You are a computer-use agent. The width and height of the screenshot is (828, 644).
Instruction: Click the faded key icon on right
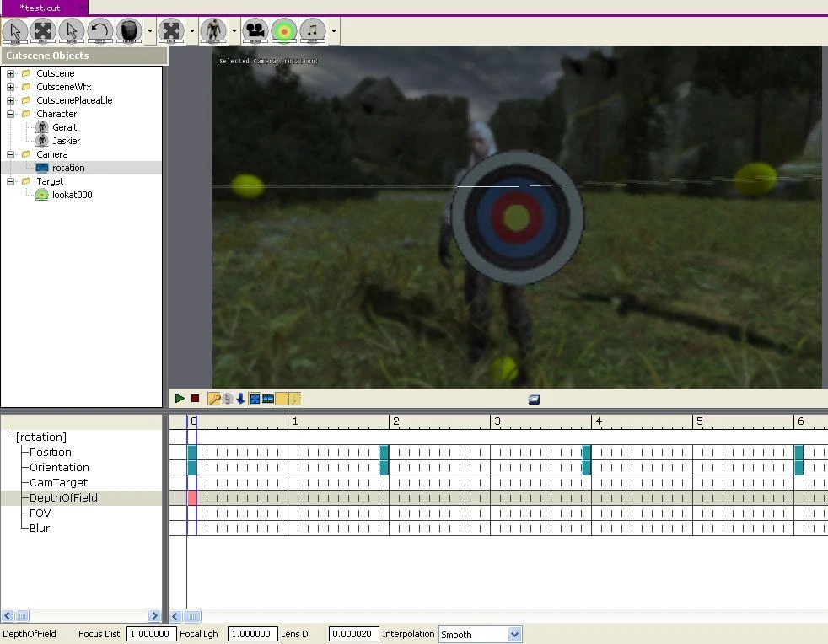[x=294, y=399]
